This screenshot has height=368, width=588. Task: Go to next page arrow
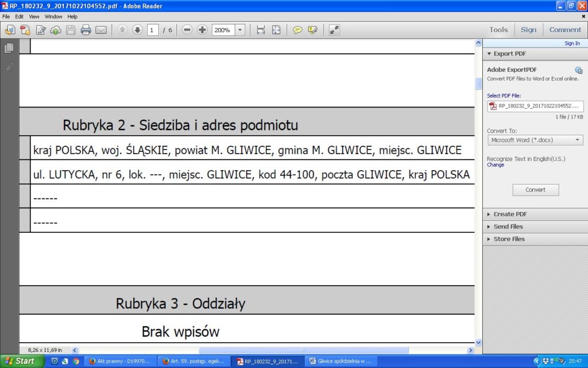click(x=137, y=30)
